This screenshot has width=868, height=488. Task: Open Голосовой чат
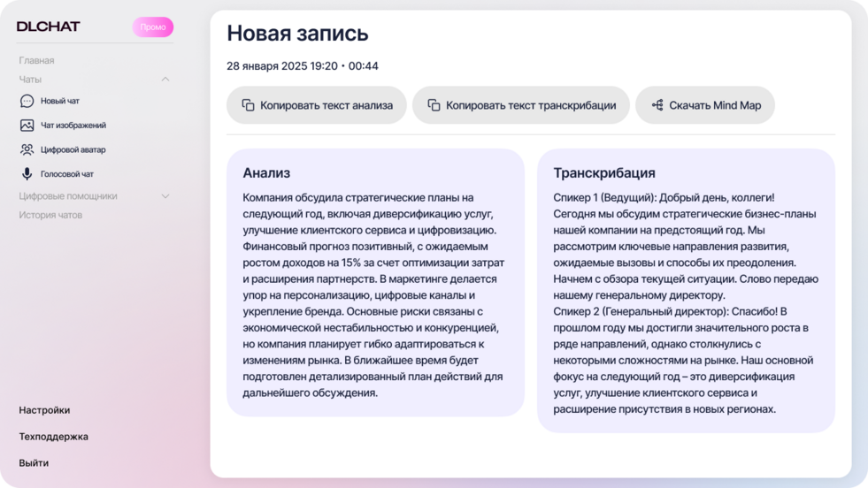(66, 174)
